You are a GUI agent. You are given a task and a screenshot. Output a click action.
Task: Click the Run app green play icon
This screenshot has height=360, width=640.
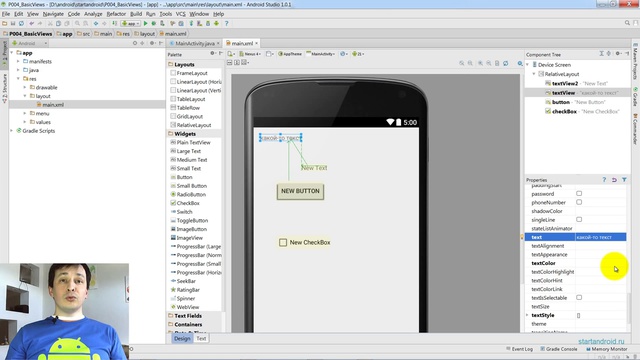coord(145,24)
